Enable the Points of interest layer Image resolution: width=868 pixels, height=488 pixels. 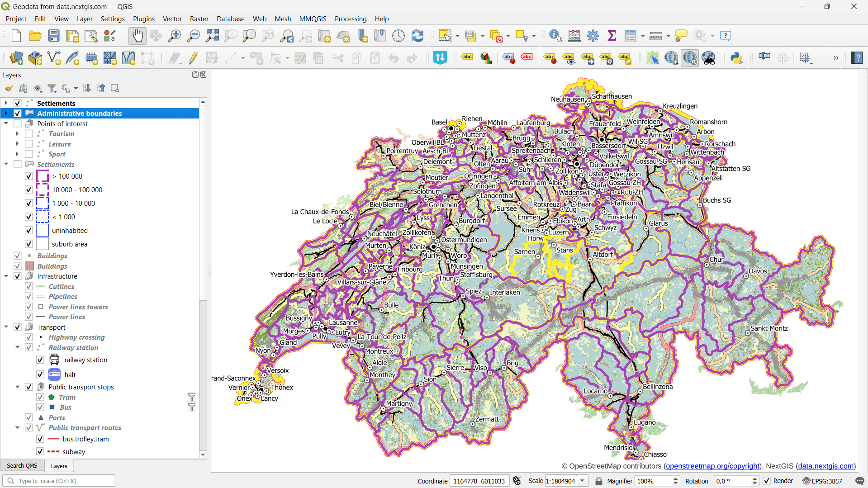tap(18, 123)
